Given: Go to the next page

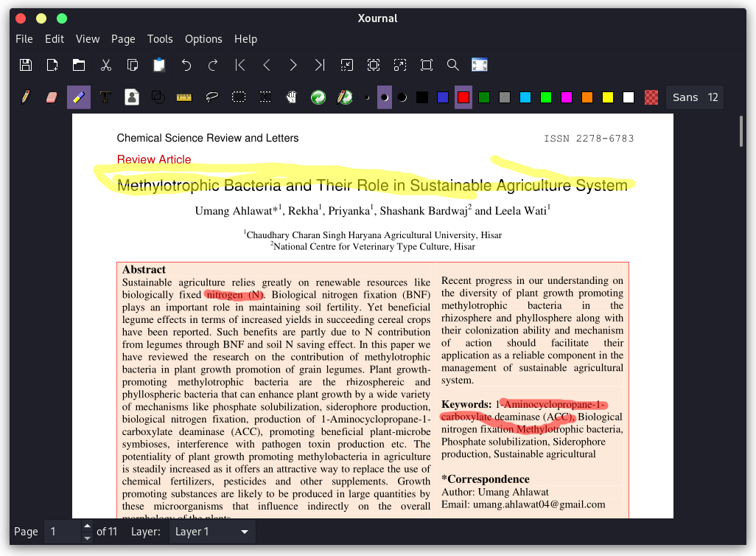Looking at the screenshot, I should click(x=293, y=65).
